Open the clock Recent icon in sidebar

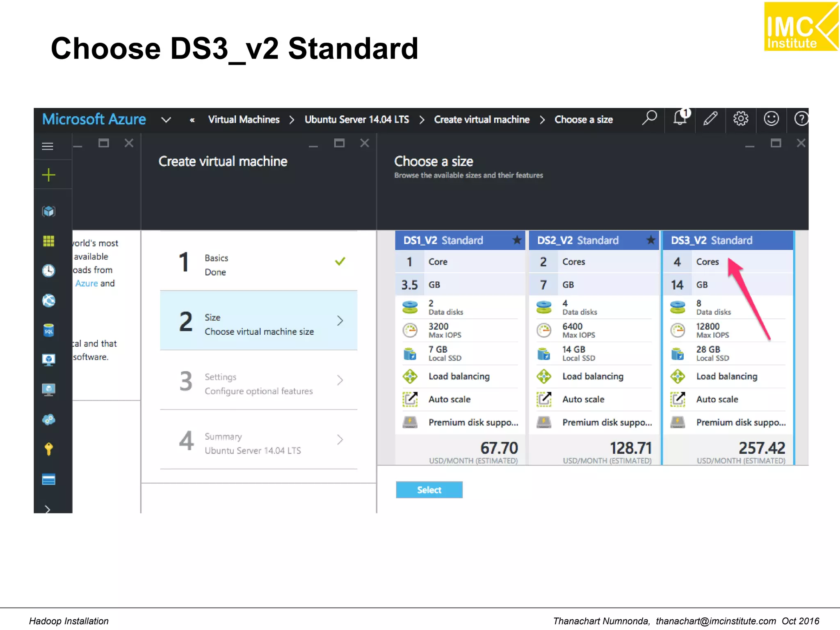coord(48,271)
